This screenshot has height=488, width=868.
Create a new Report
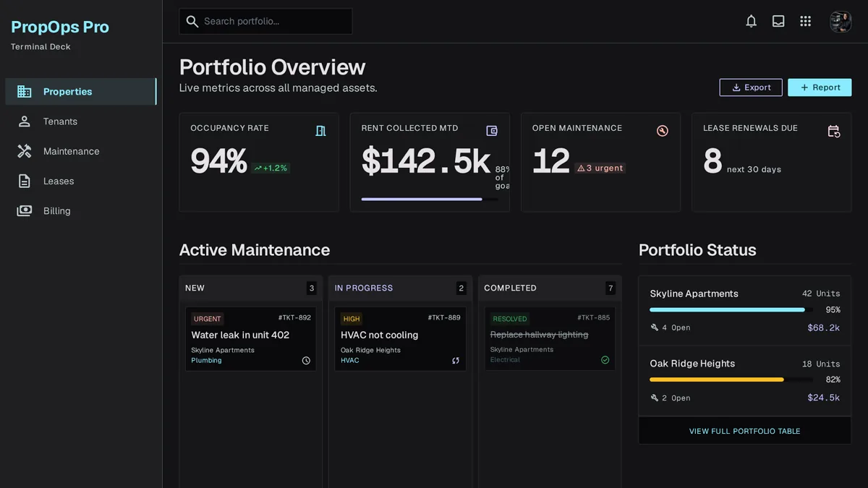820,87
